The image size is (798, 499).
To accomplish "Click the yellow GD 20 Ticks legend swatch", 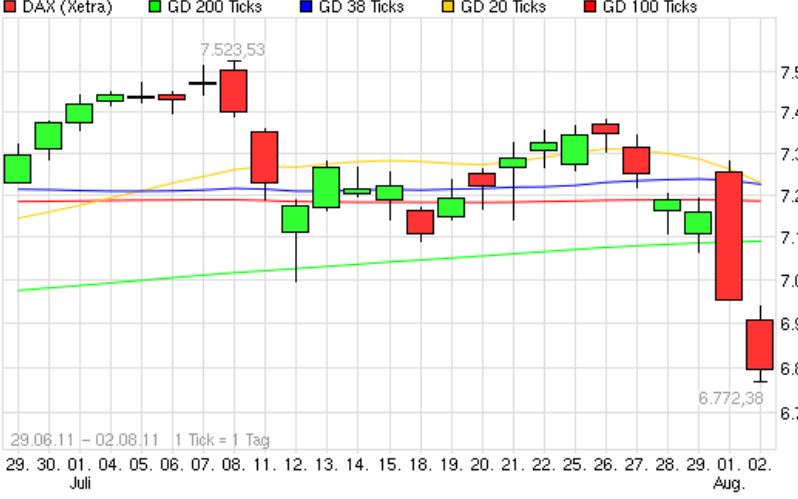I will point(448,7).
